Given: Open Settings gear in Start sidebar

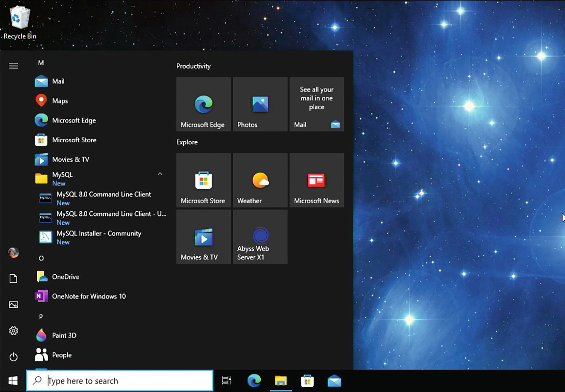Looking at the screenshot, I should (13, 331).
